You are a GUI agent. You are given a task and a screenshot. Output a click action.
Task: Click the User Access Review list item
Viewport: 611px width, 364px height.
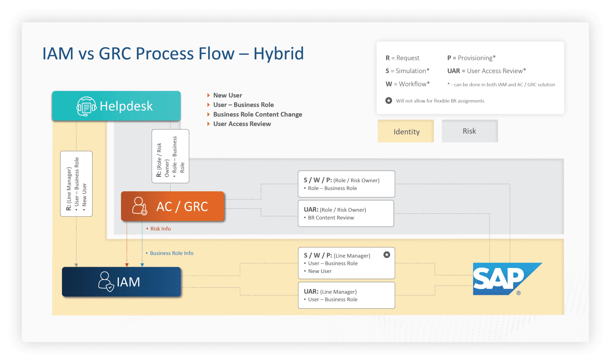click(242, 124)
